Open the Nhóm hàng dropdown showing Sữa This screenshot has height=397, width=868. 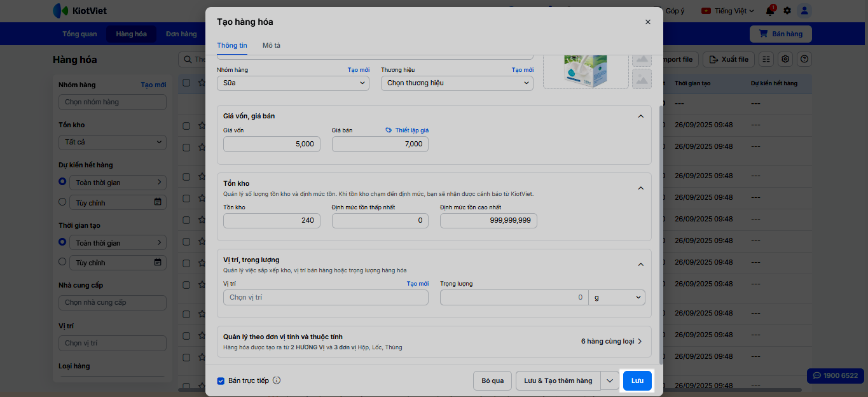pyautogui.click(x=293, y=83)
